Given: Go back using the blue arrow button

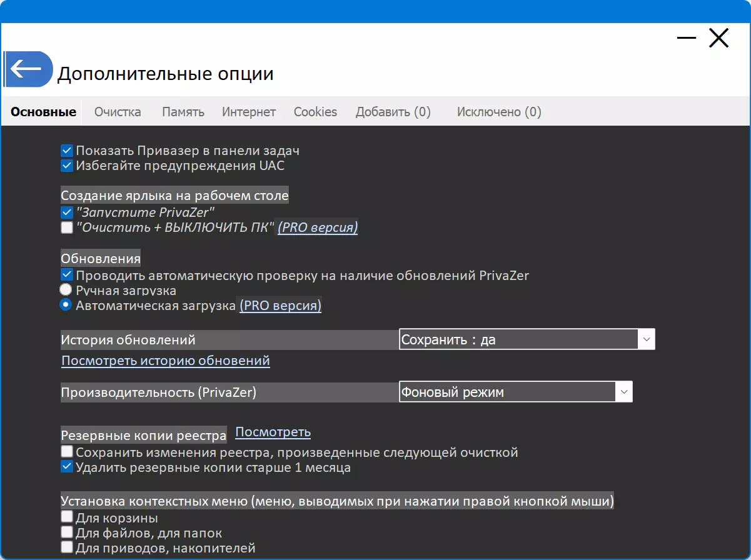Looking at the screenshot, I should click(28, 69).
